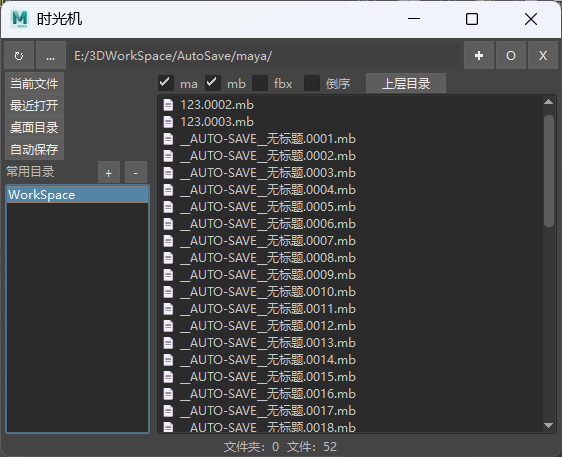562x457 pixels.
Task: Click the path field E:/3DWorkSpace/AutoSave/maya/
Action: [265, 56]
